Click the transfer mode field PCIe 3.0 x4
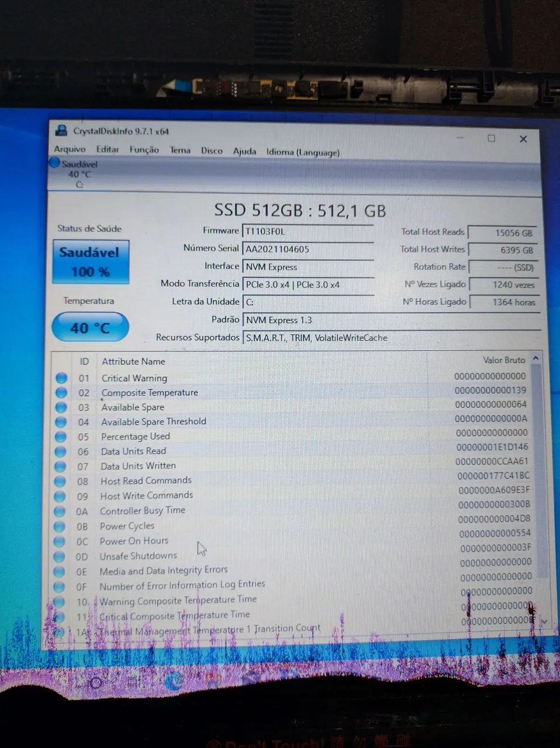Image resolution: width=560 pixels, height=748 pixels. coord(308,285)
